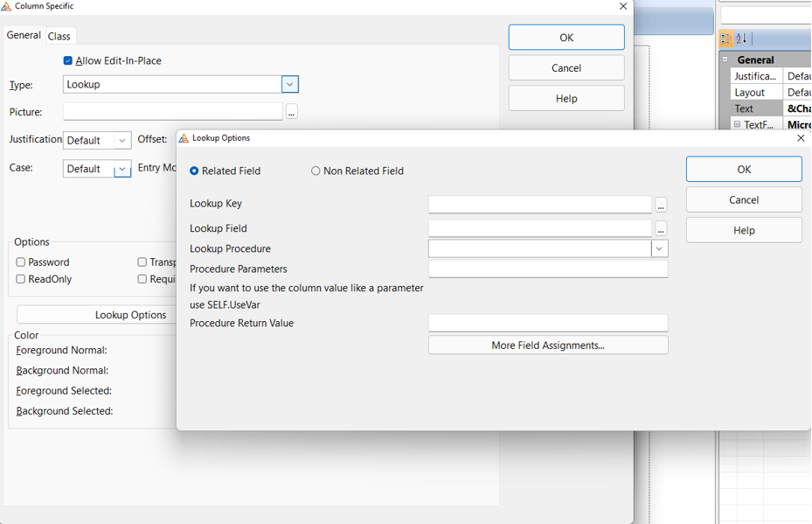Close the Lookup Options dialog with X
Image resolution: width=812 pixels, height=524 pixels.
click(801, 138)
